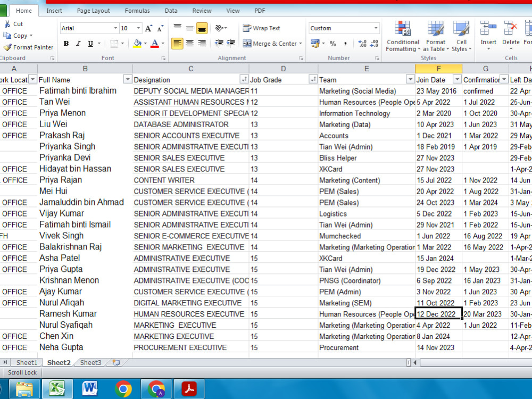Click Decrease Decimal icon
Image resolution: width=532 pixels, height=399 pixels.
(374, 44)
